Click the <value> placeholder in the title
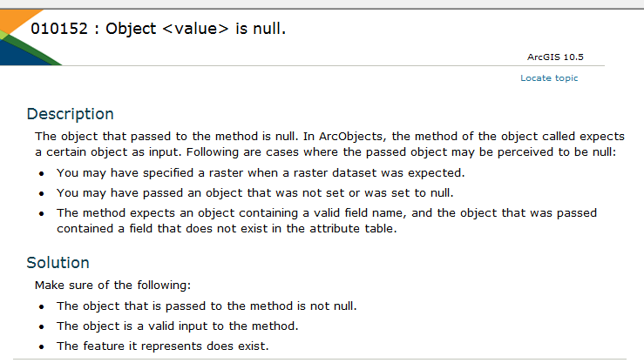Screen dimensions: 644x363 (196, 29)
